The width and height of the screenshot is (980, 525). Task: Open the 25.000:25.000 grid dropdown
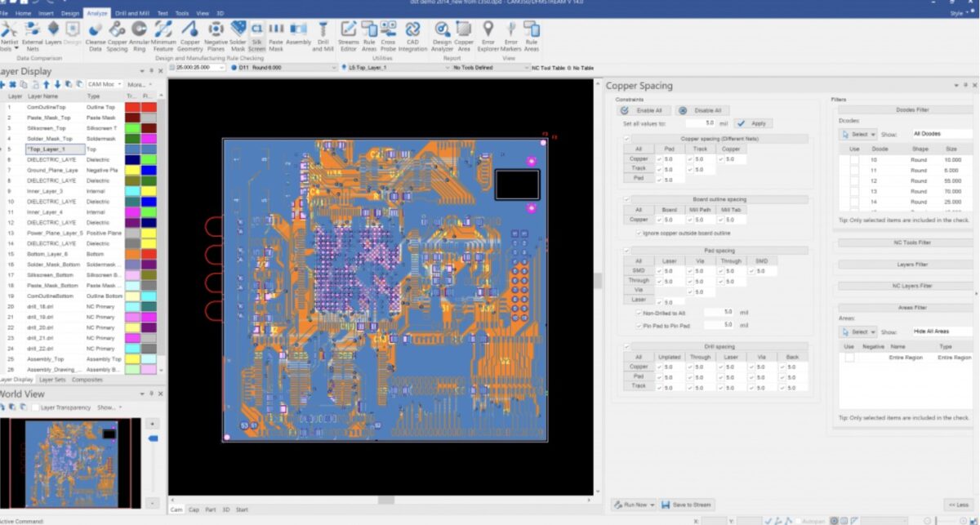(198, 68)
